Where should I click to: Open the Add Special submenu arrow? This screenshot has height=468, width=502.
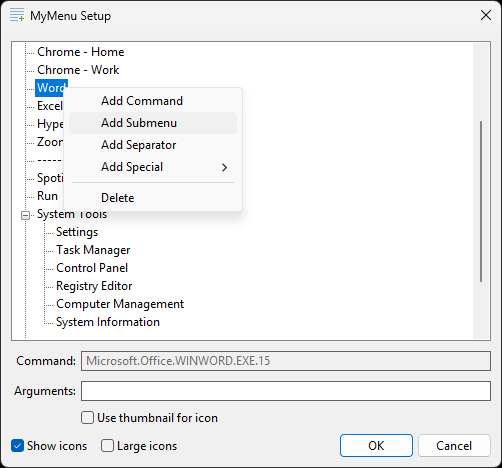coord(224,167)
